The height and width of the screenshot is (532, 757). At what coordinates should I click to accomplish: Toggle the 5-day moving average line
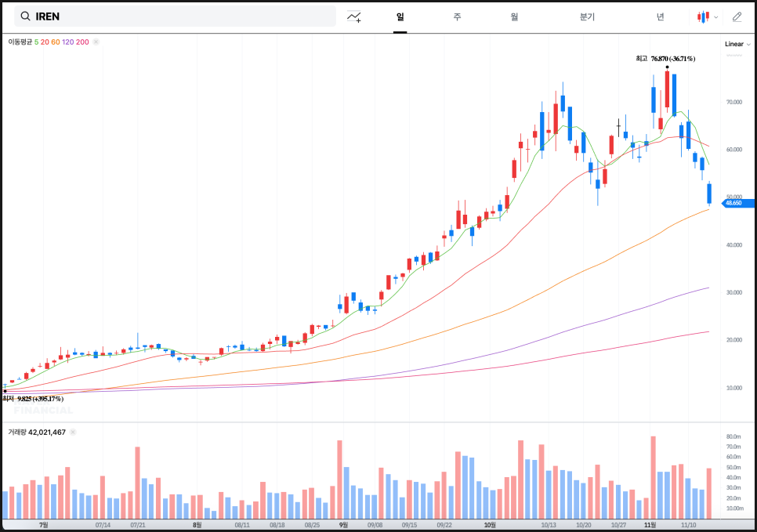36,42
